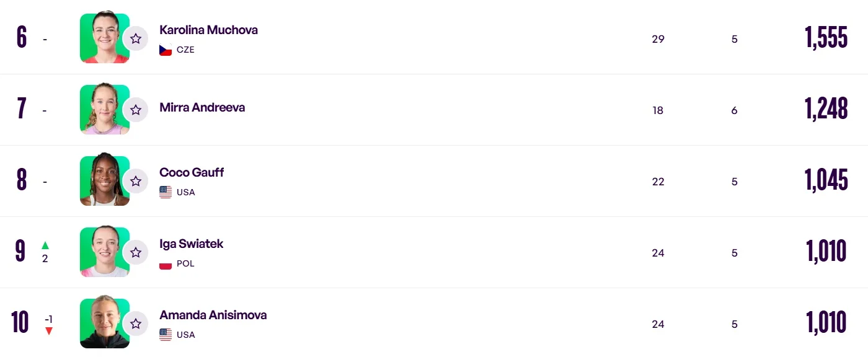868x357 pixels.
Task: Toggle star favorite for Iga Swiatek
Action: tap(135, 252)
